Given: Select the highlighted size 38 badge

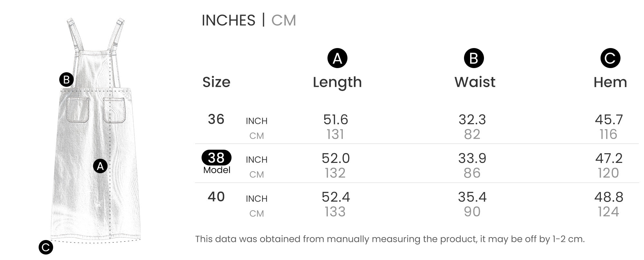Looking at the screenshot, I should point(216,158).
